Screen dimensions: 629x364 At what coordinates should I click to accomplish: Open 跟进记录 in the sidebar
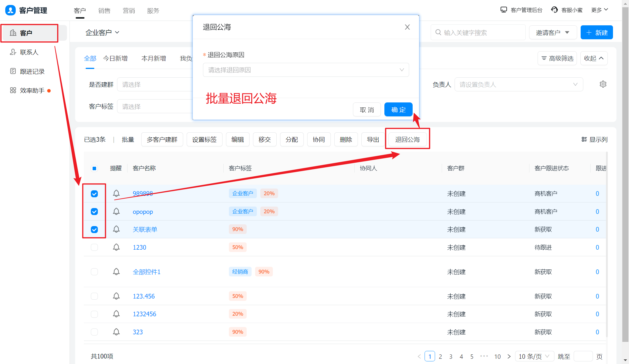[x=32, y=71]
